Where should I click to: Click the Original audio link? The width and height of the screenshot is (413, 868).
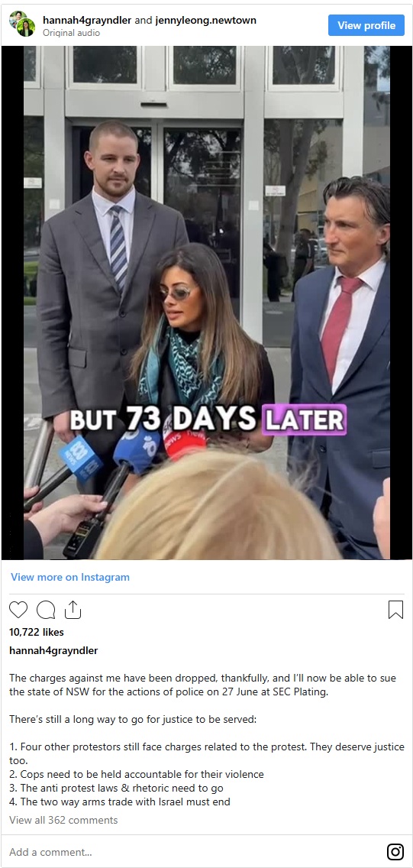(71, 33)
